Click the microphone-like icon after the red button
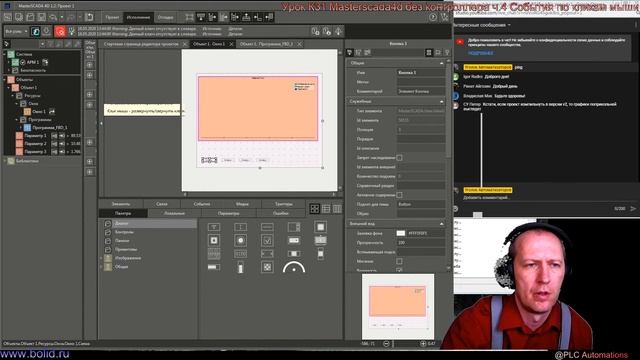The height and width of the screenshot is (360, 640). [71, 31]
